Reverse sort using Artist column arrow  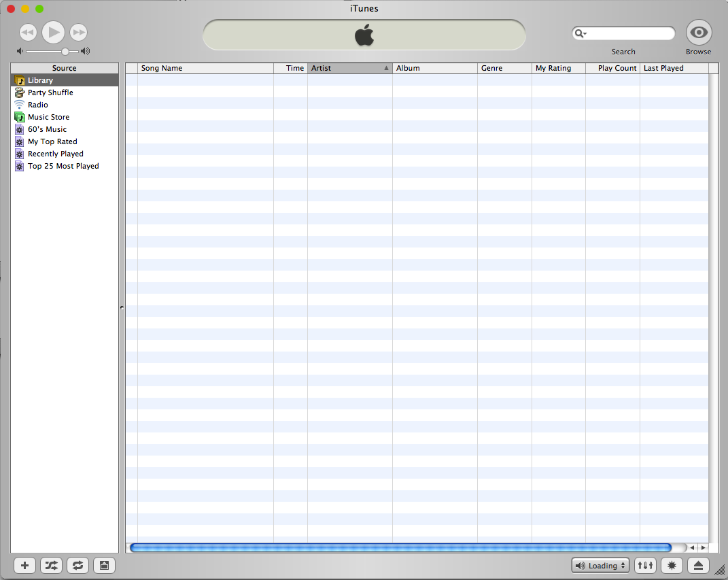386,68
